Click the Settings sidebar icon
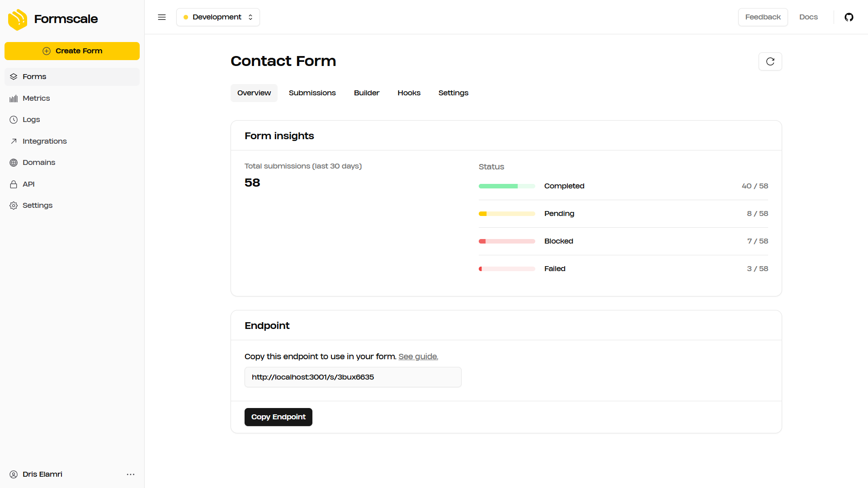 tap(14, 206)
